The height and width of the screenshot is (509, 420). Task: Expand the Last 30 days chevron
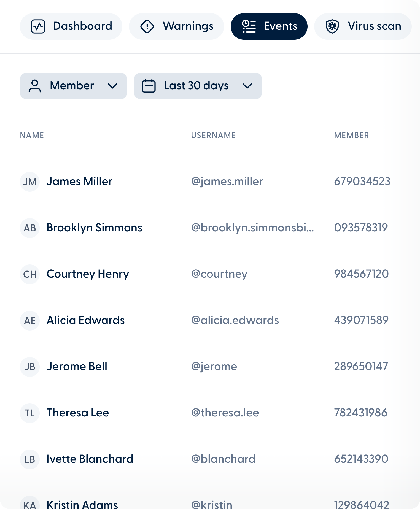point(247,86)
